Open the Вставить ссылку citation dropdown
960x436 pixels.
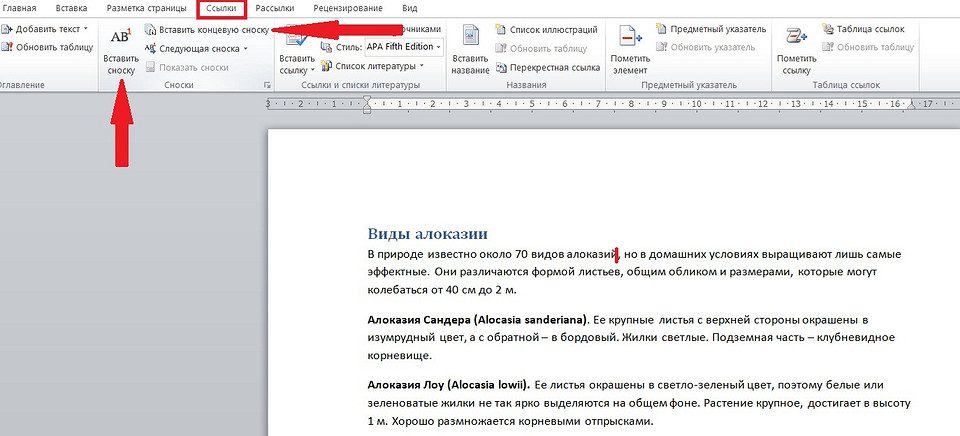pyautogui.click(x=297, y=70)
